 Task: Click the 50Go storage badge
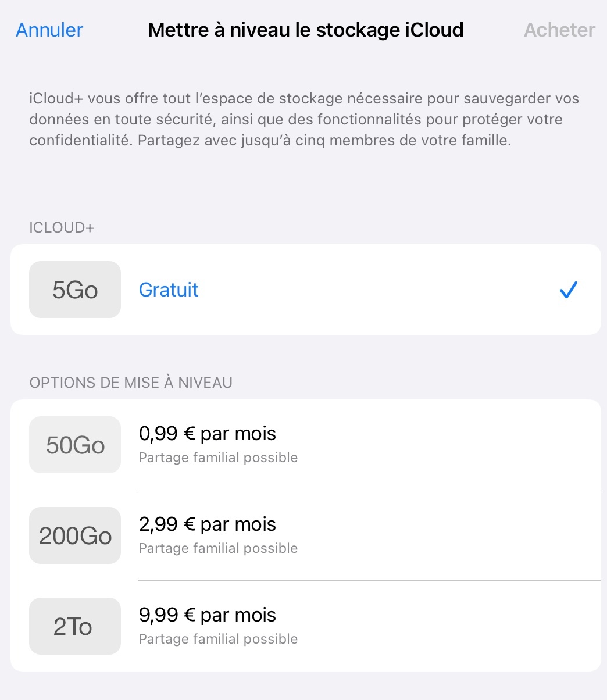point(75,445)
